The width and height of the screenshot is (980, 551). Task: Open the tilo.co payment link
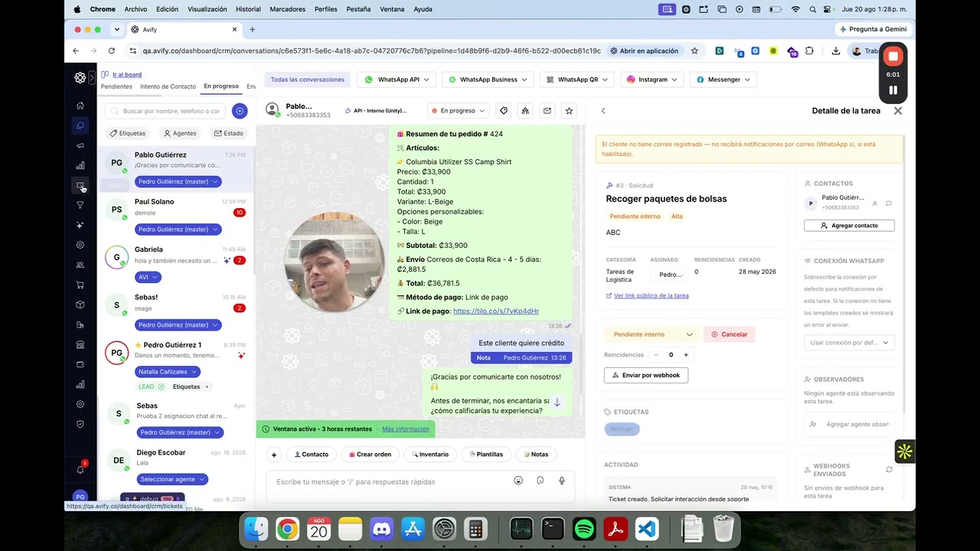[x=496, y=311]
